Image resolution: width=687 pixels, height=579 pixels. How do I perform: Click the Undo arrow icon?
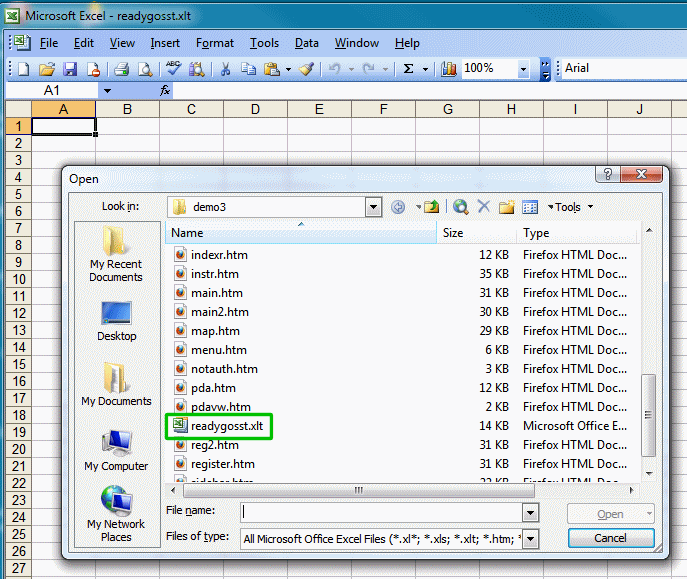pyautogui.click(x=335, y=69)
